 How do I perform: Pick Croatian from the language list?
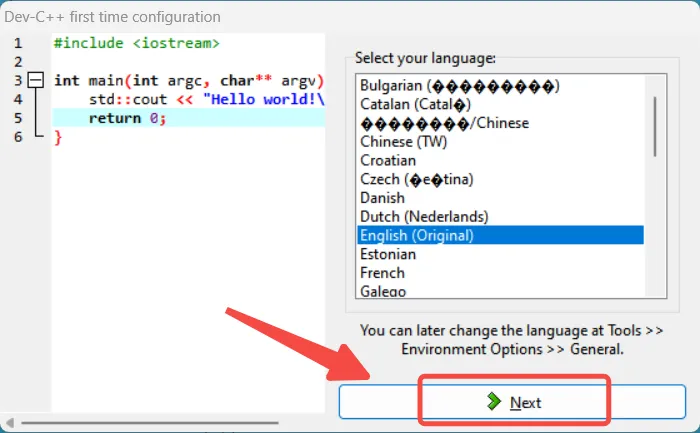(x=500, y=161)
